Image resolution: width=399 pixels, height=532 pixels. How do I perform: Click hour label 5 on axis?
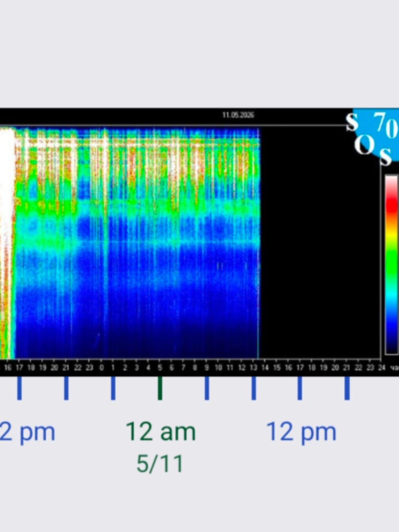point(160,368)
